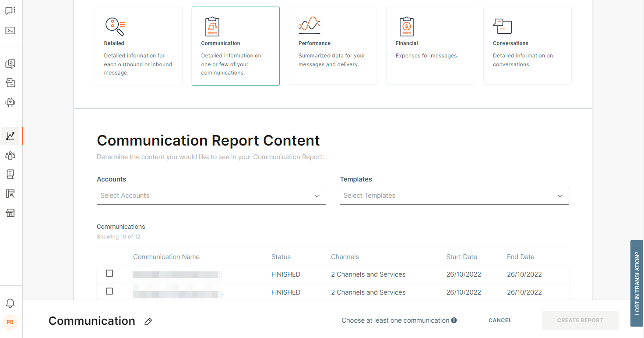Choose the Financial report type card

(430, 46)
